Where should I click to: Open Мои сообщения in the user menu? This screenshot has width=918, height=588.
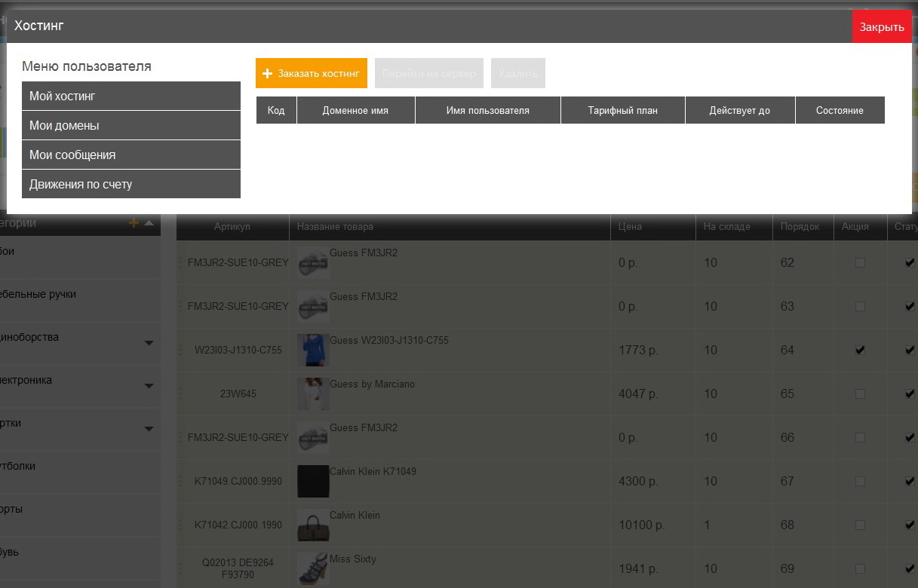[131, 155]
